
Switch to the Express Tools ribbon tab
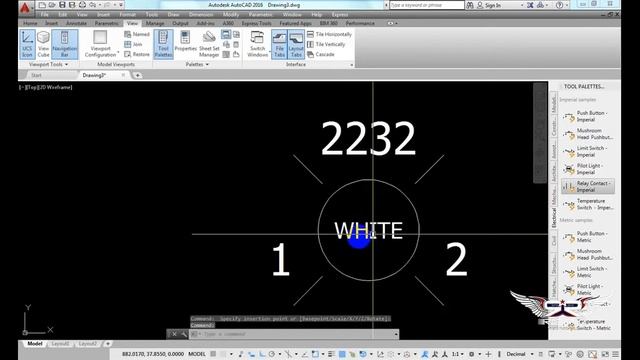pyautogui.click(x=256, y=23)
